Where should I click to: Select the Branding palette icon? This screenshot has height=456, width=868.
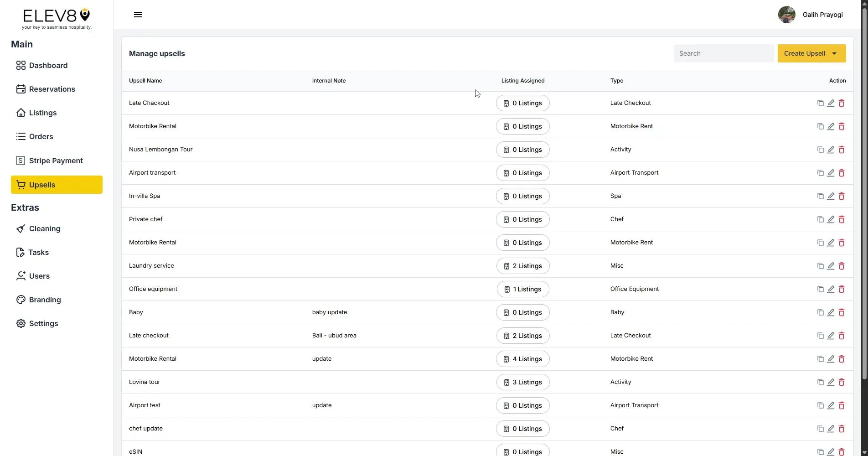coord(21,300)
